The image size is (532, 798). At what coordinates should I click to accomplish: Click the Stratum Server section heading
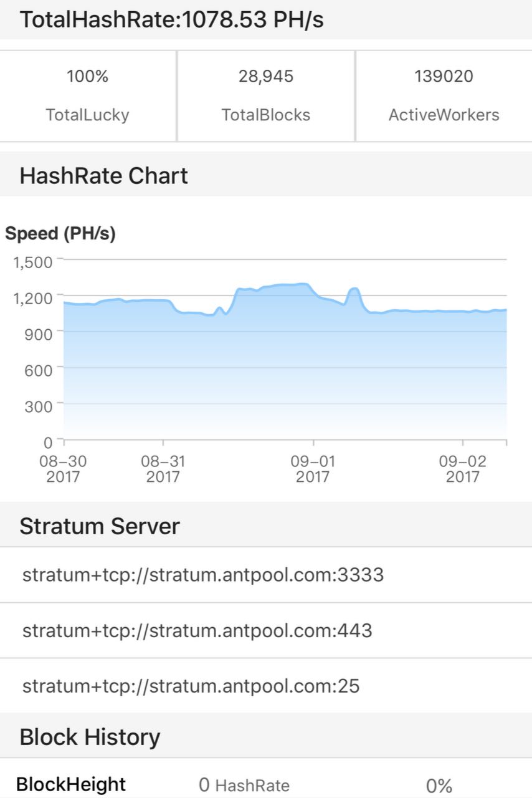pyautogui.click(x=100, y=526)
